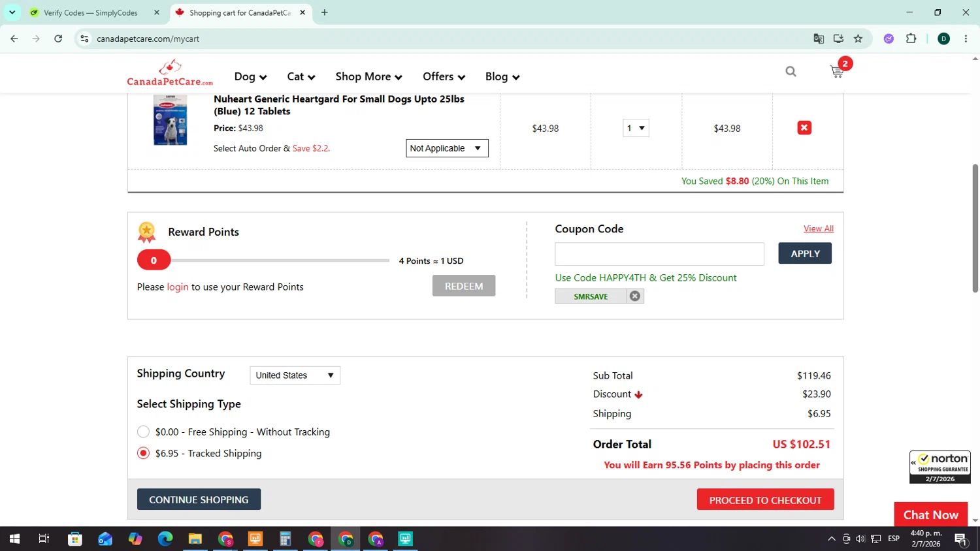The height and width of the screenshot is (551, 980).
Task: Open the Chat Now widget
Action: point(931,514)
